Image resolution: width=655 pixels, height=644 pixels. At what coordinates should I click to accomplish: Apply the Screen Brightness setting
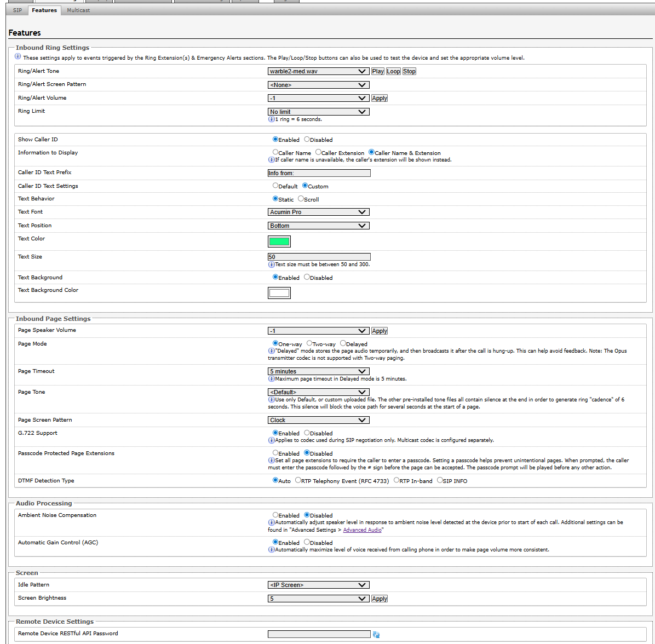click(380, 599)
